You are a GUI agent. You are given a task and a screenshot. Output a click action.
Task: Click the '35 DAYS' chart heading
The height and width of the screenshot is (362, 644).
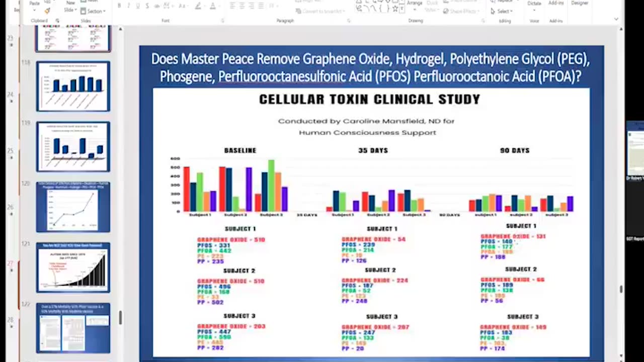click(373, 150)
